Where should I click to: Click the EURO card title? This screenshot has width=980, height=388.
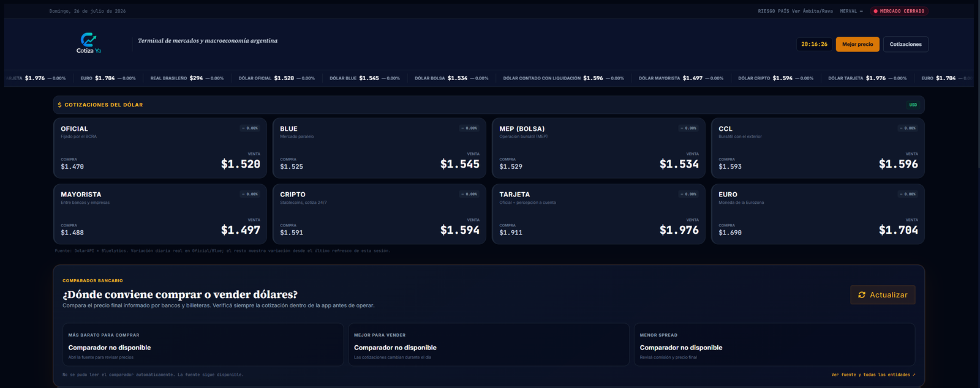coord(728,195)
